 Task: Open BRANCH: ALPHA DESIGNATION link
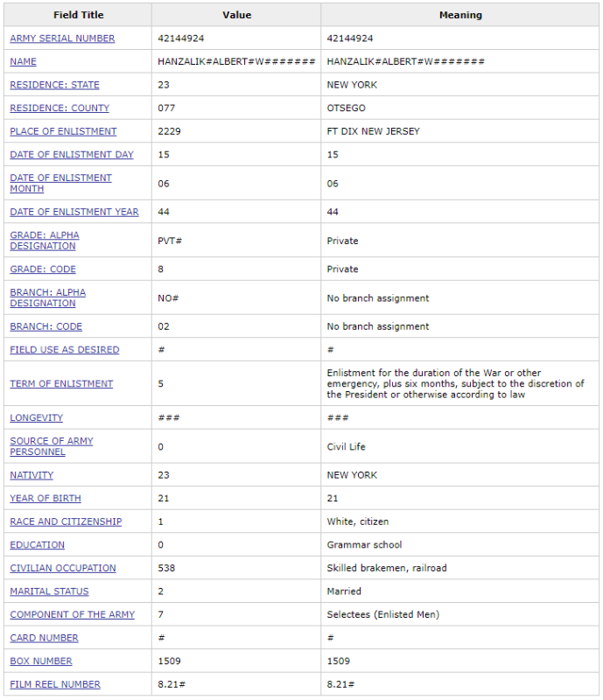pos(48,297)
